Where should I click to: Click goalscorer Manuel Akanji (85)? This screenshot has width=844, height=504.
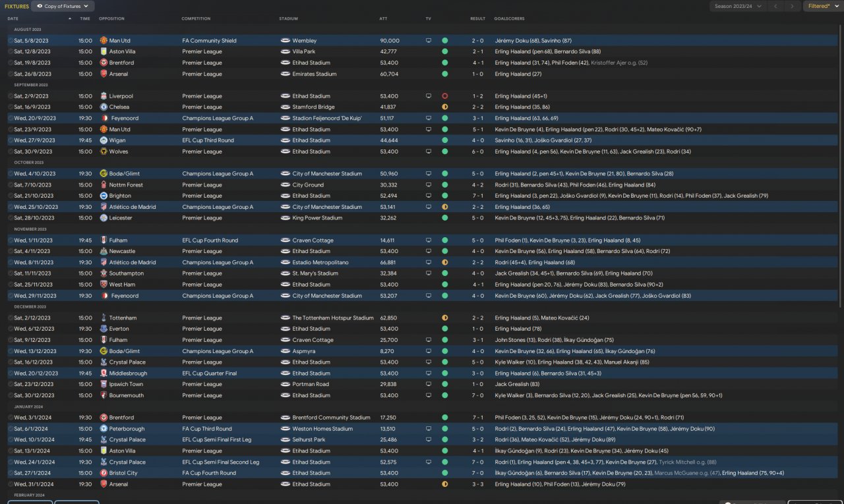(x=625, y=362)
